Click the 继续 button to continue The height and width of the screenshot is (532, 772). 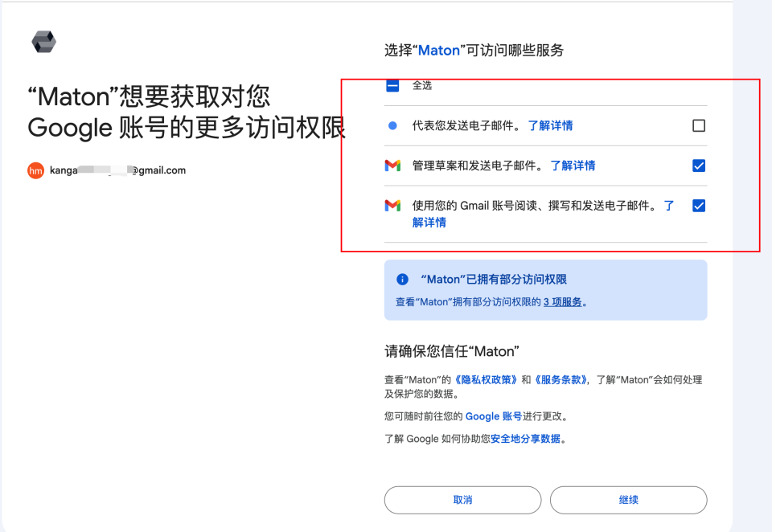[629, 500]
